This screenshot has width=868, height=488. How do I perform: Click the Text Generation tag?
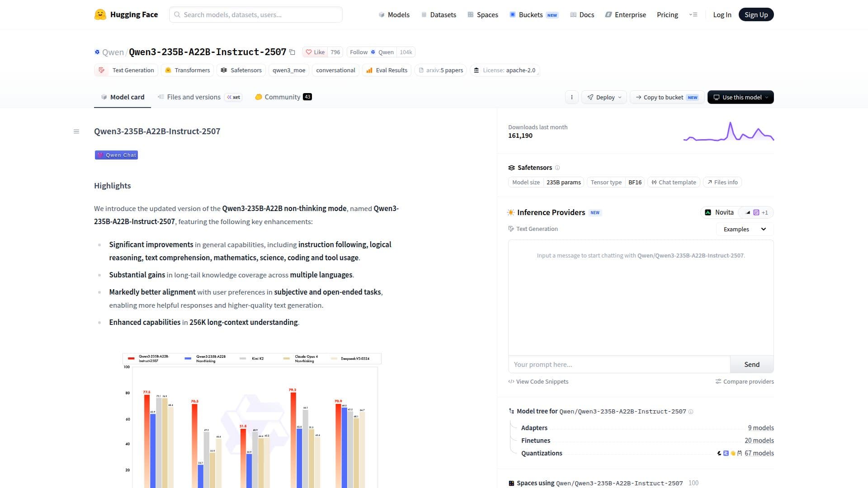126,70
